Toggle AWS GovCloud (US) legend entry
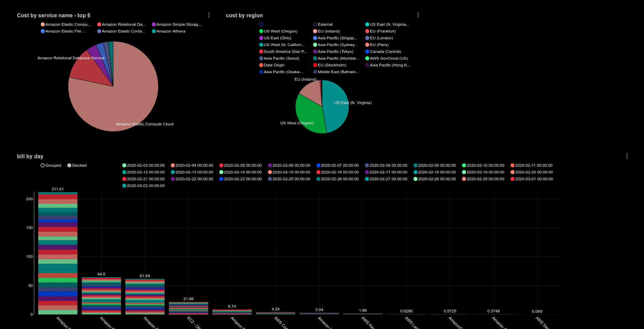The image size is (644, 329). (x=387, y=58)
